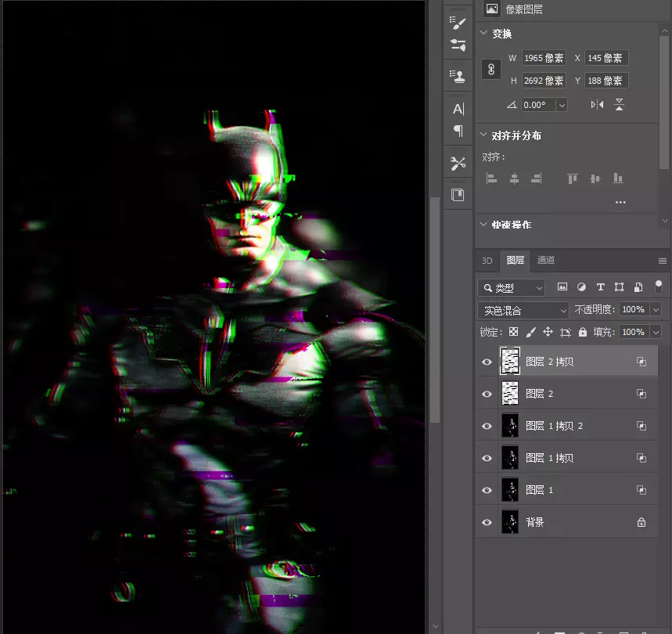
Task: Open the 填充 slider dropdown
Action: (656, 332)
